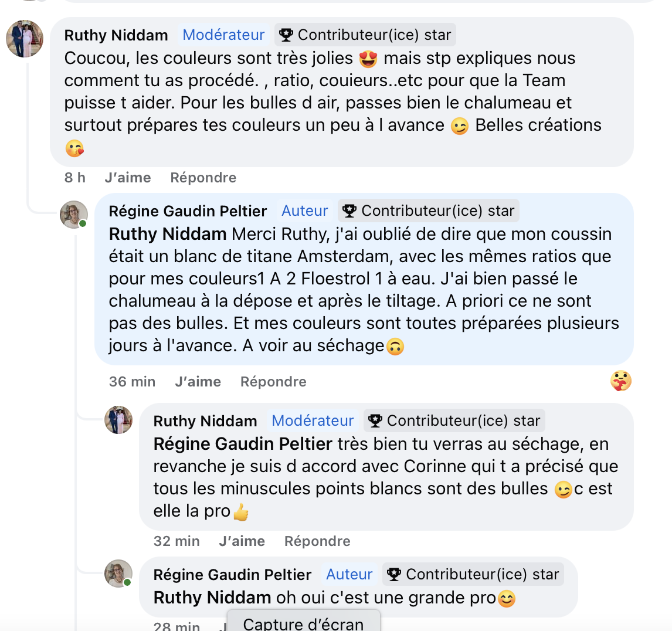Image resolution: width=672 pixels, height=631 pixels.
Task: Click the Modérateur badge on the top comment
Action: 223,35
